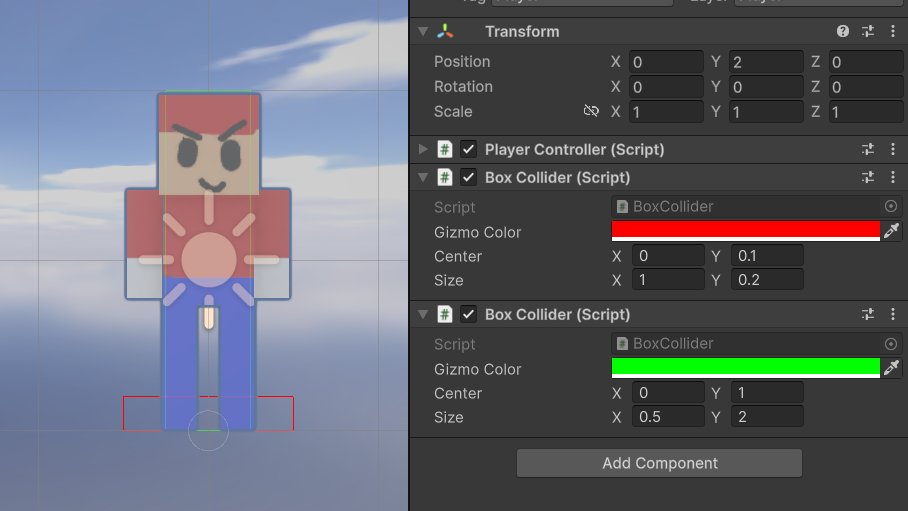Open Transform component help reference

[843, 31]
